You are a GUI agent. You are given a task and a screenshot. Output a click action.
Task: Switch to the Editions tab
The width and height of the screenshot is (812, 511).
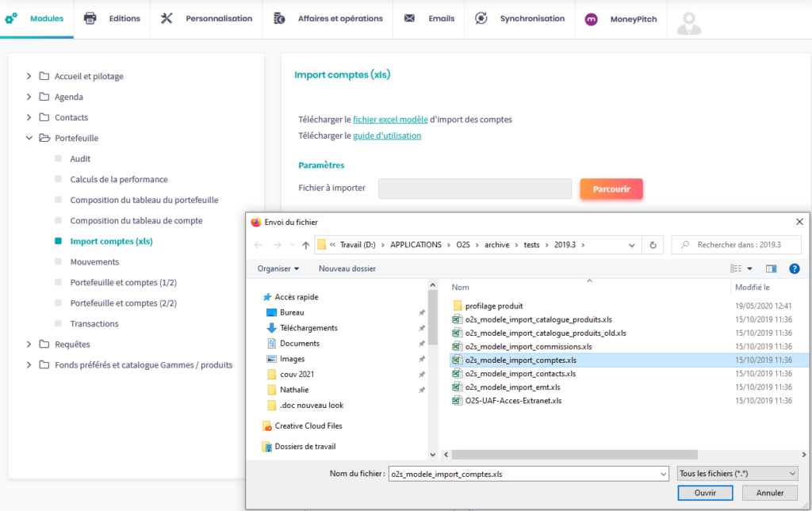click(x=113, y=19)
